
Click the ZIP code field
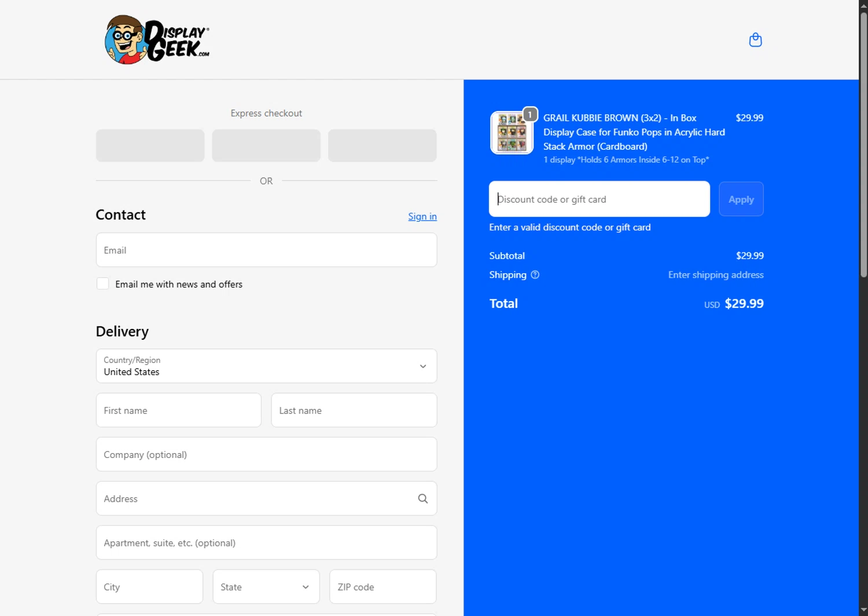pyautogui.click(x=383, y=586)
